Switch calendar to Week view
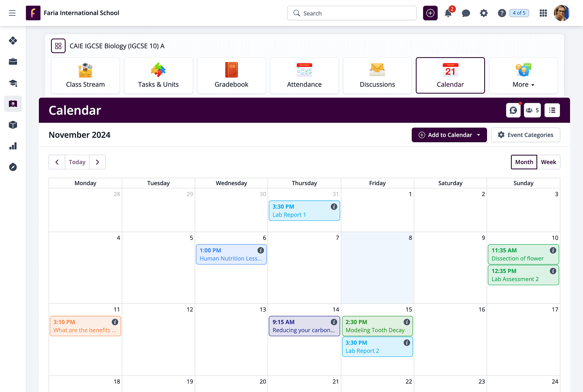This screenshot has width=583, height=392. pyautogui.click(x=548, y=162)
